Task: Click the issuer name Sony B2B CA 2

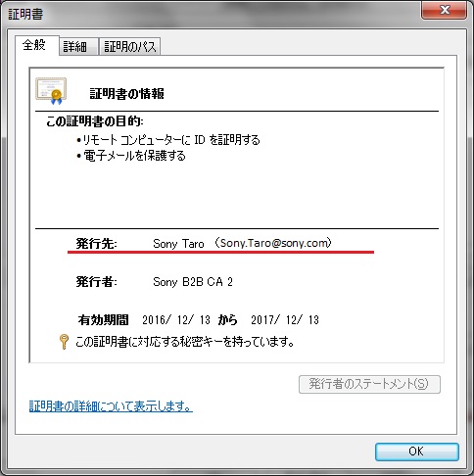Action: (193, 282)
